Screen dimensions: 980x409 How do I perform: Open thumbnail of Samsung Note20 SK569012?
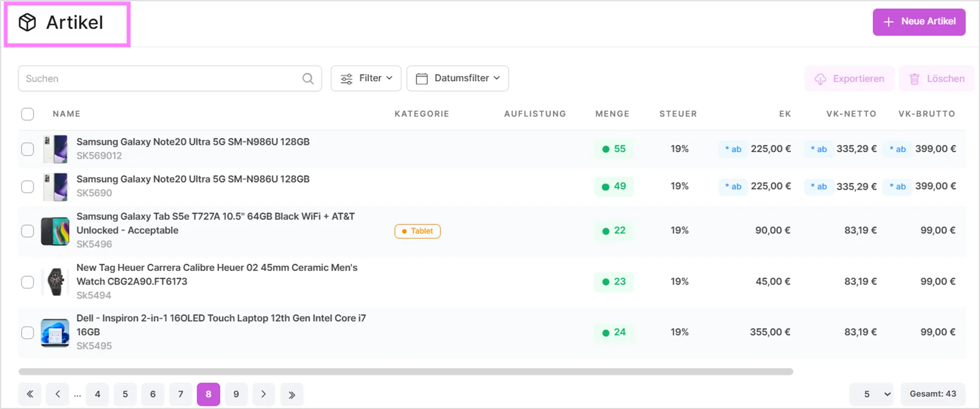coord(56,149)
